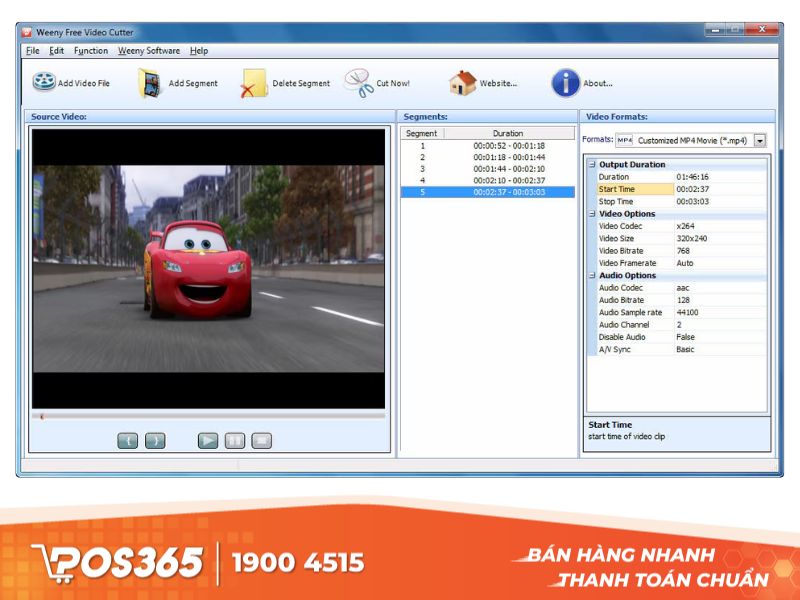Image resolution: width=800 pixels, height=600 pixels.
Task: Click the Website... label
Action: click(498, 83)
